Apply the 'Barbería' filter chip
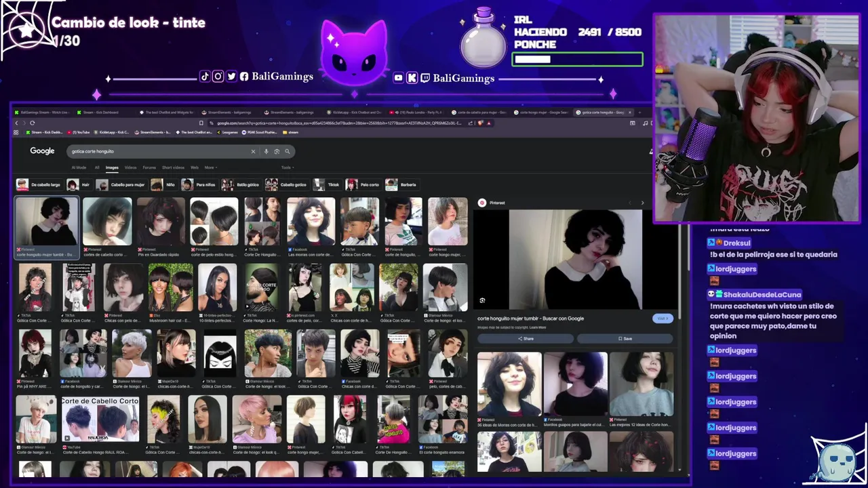The image size is (868, 488). point(401,184)
